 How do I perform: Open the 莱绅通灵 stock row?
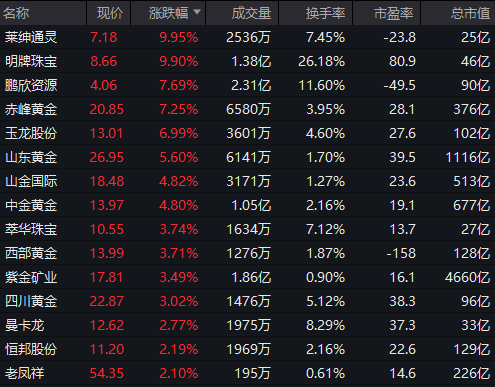click(247, 37)
